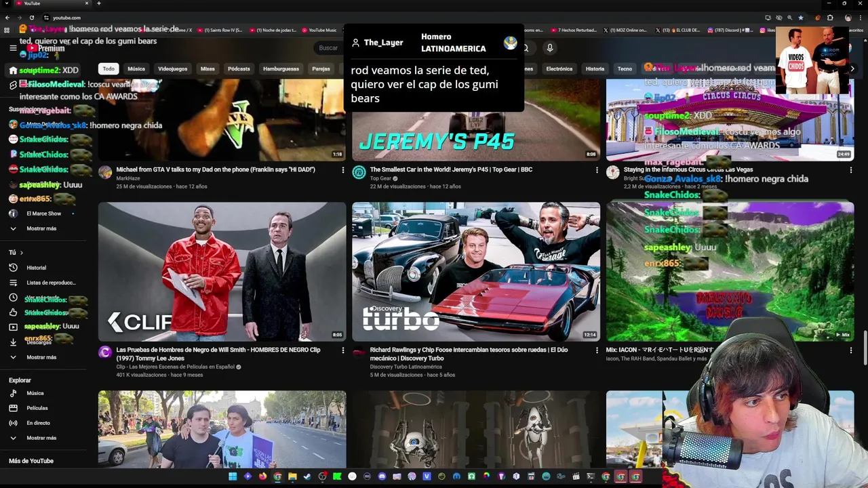Open the YouTube hamburger guide menu

(x=13, y=48)
